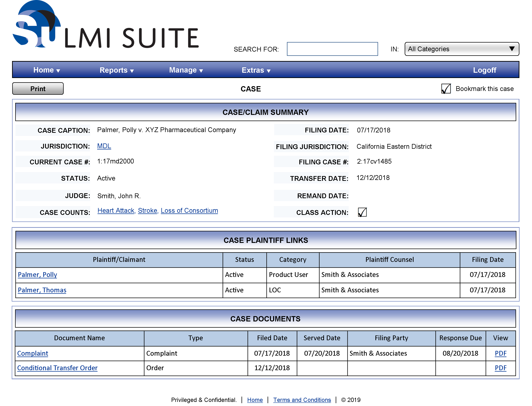The image size is (532, 406).
Task: Open the Loss of Consortium link
Action: [x=189, y=210]
